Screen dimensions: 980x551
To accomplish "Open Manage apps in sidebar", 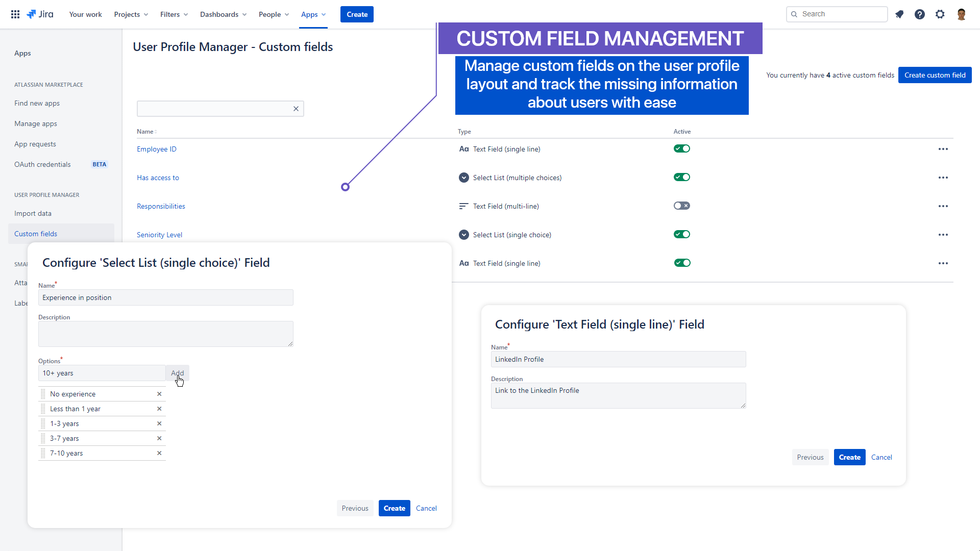I will point(36,123).
